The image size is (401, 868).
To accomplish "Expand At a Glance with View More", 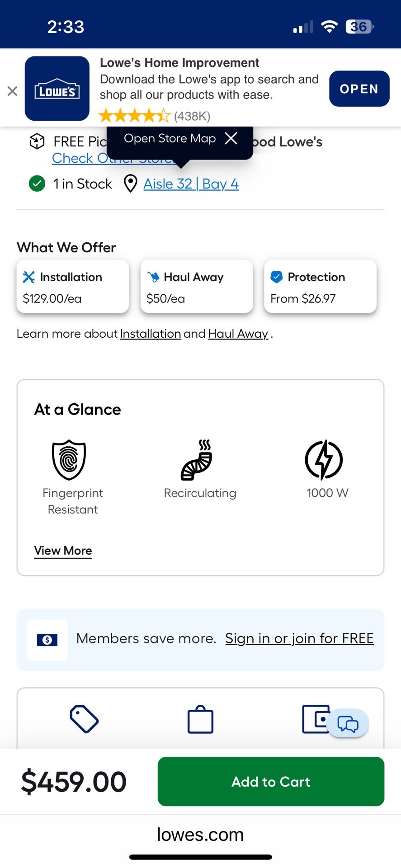I will (x=63, y=551).
